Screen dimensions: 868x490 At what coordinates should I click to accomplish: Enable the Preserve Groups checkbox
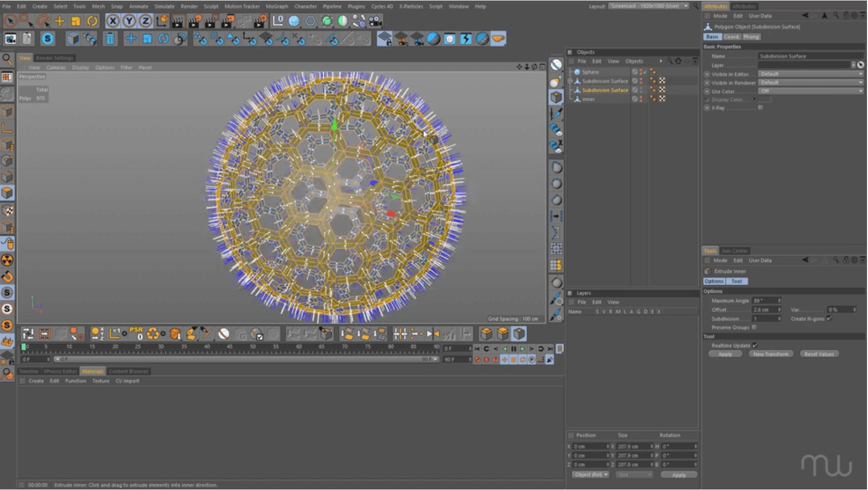754,327
